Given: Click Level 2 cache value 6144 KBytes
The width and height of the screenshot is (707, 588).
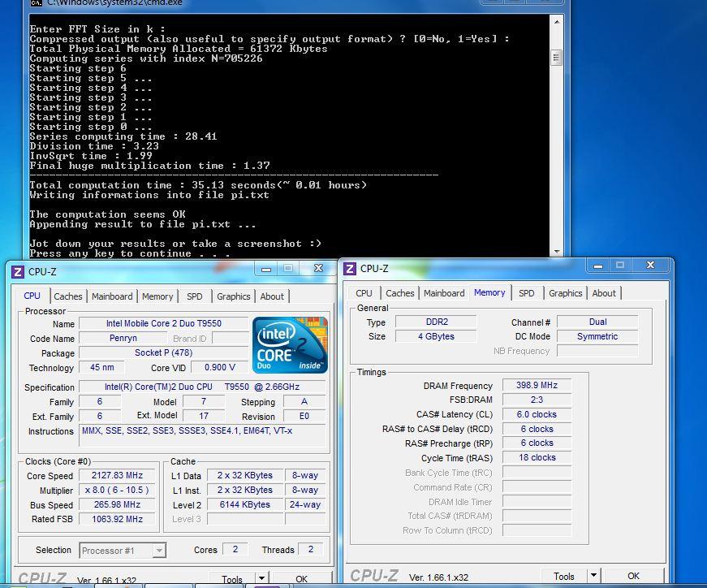Looking at the screenshot, I should (x=245, y=504).
